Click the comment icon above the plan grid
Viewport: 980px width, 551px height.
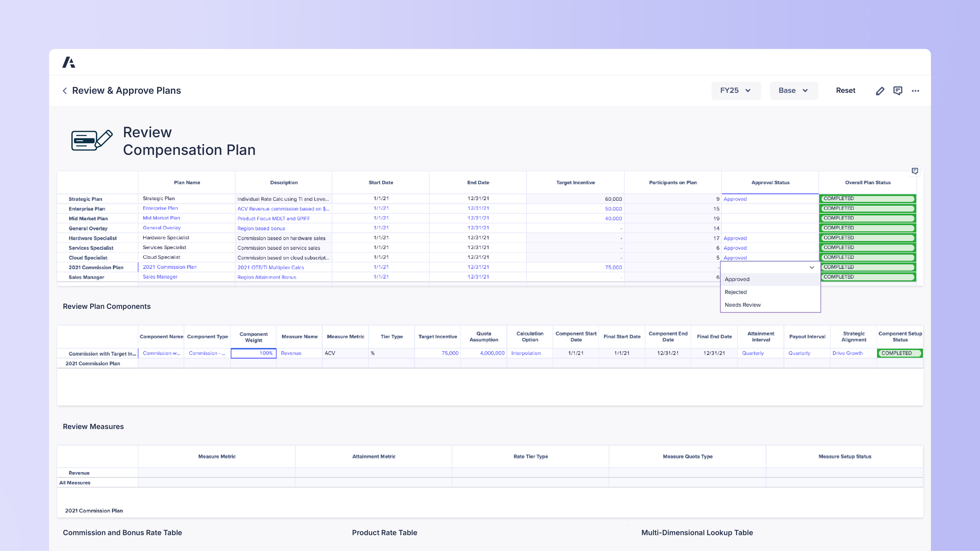pos(915,171)
